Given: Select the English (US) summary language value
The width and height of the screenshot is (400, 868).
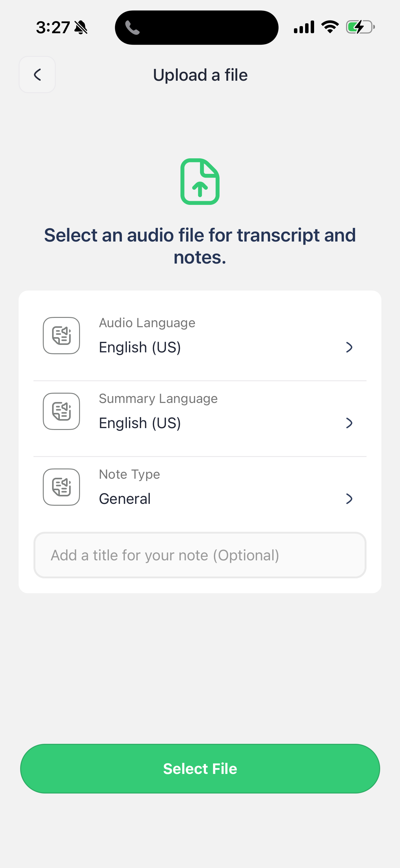Looking at the screenshot, I should pos(140,423).
